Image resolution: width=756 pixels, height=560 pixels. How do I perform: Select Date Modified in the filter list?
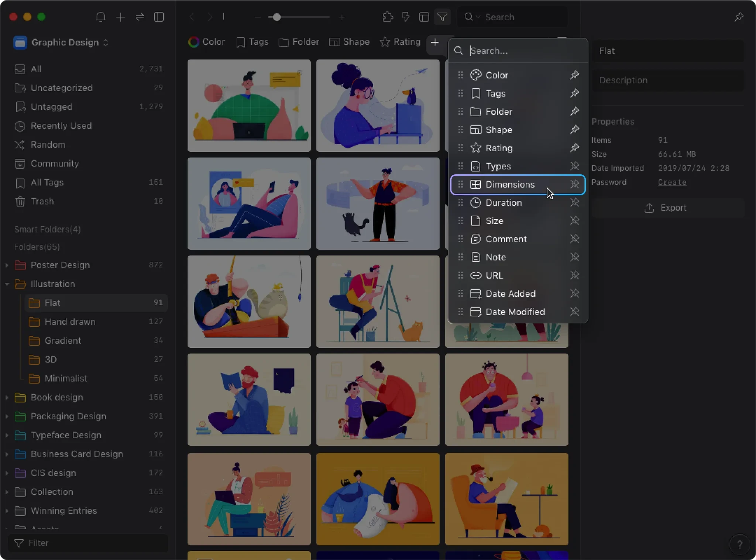click(518, 312)
